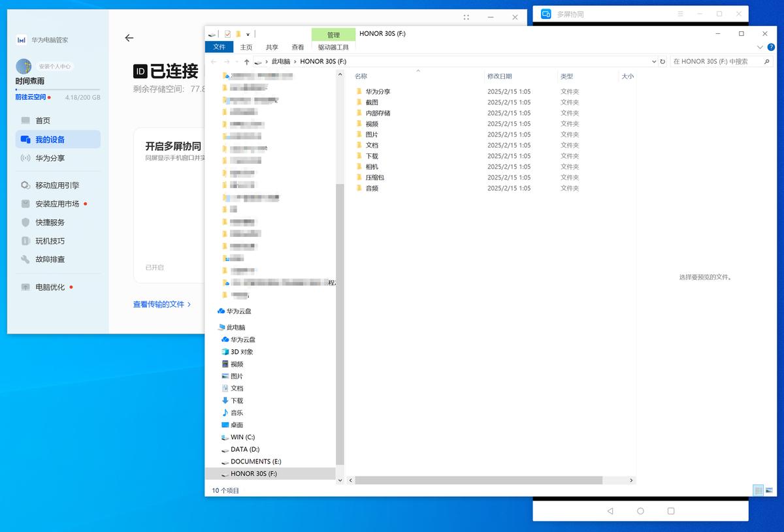Refresh the HONOR 30S folder view
Screen dimensions: 784x532
pyautogui.click(x=662, y=61)
